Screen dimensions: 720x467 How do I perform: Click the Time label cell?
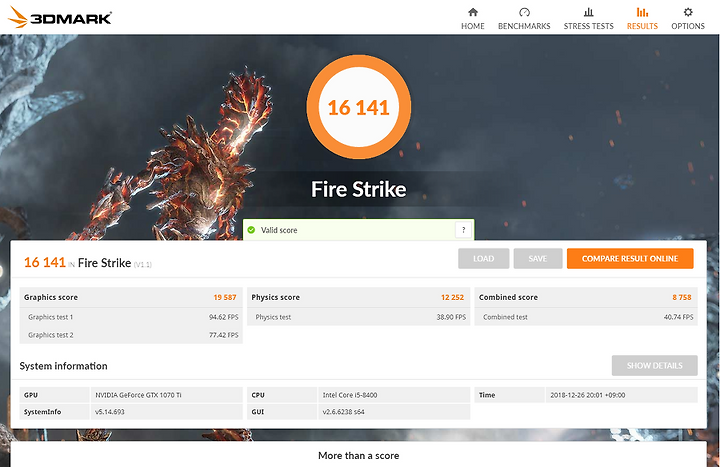pos(509,395)
